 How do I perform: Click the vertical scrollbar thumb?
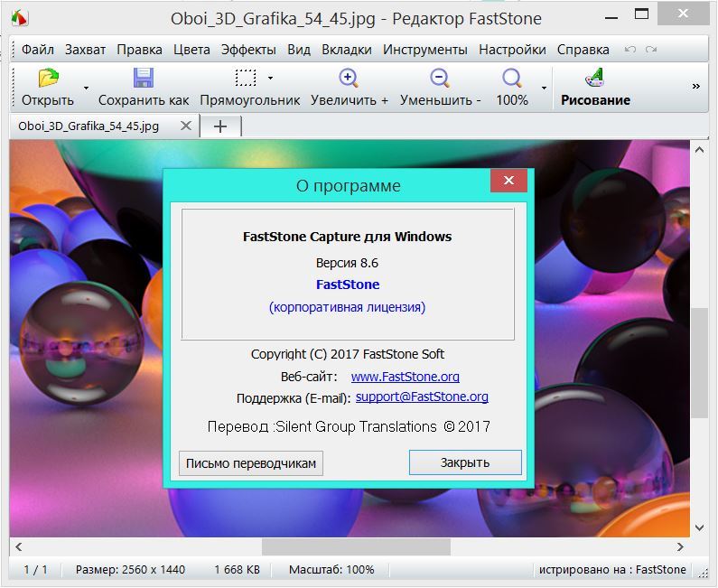click(x=699, y=363)
